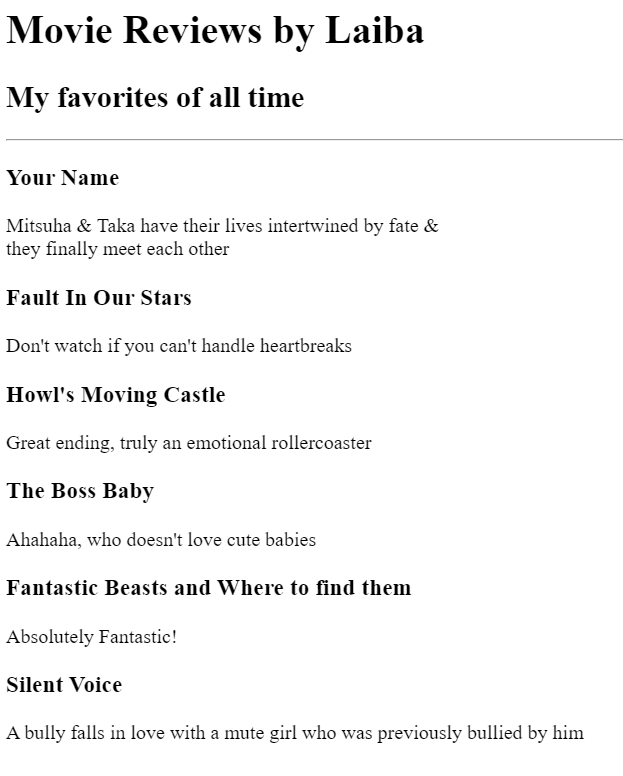The width and height of the screenshot is (623, 776).
Task: Click the word "heartbreaks" in the review
Action: (306, 346)
